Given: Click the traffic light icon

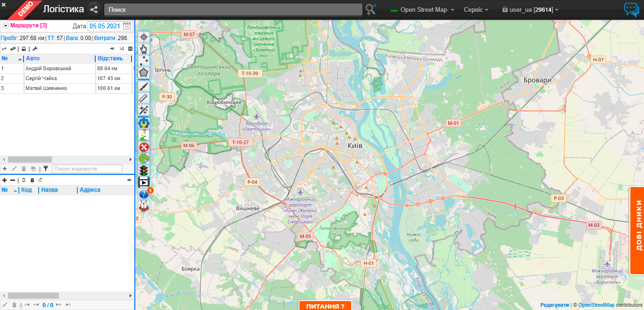Looking at the screenshot, I should (x=144, y=171).
